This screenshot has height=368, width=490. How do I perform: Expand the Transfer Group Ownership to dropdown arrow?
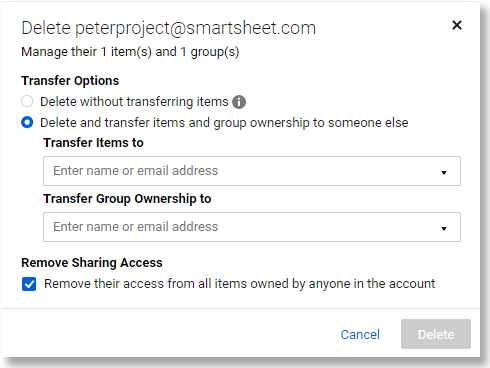[x=444, y=228]
